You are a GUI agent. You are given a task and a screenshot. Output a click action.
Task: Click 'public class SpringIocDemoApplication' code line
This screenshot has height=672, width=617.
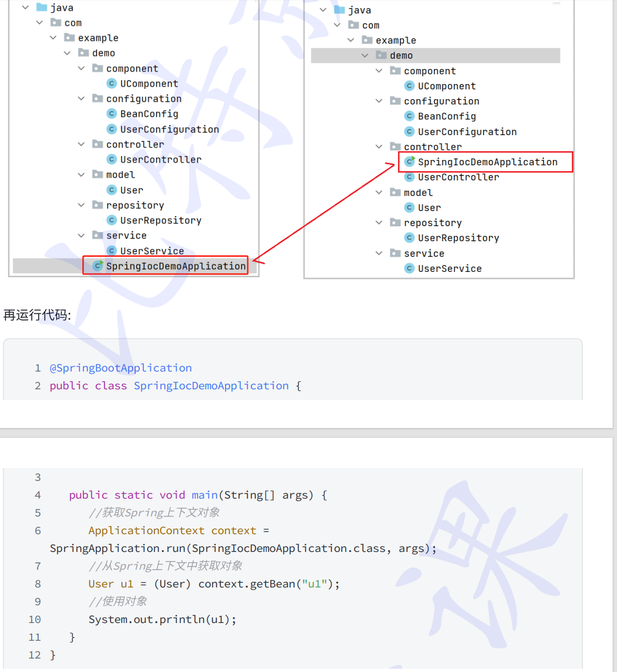[176, 386]
